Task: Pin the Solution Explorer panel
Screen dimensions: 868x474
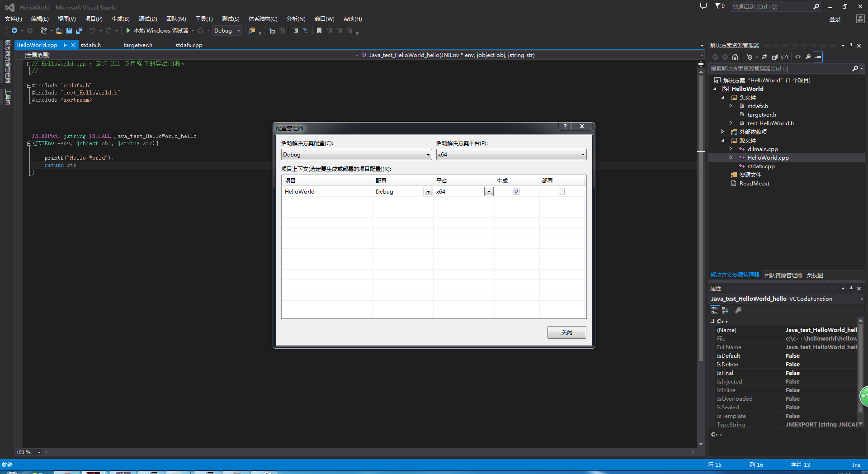Action: [x=851, y=46]
